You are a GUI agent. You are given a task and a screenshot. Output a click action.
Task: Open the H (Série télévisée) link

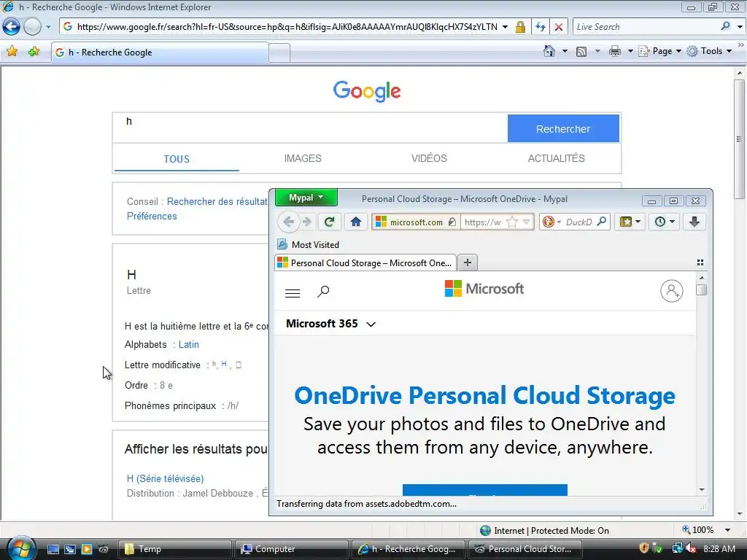point(165,478)
